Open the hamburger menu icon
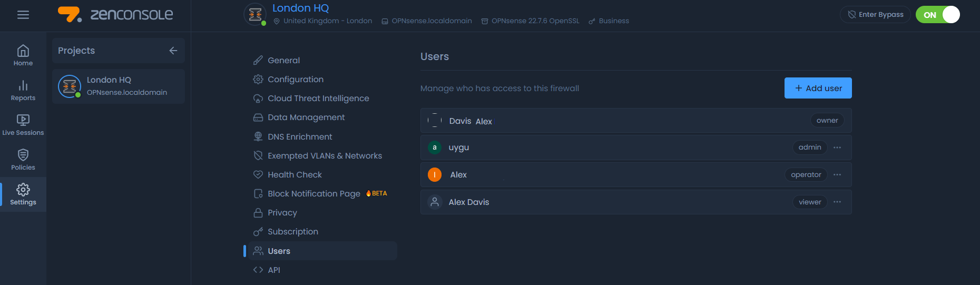This screenshot has height=285, width=980. pos(23,15)
